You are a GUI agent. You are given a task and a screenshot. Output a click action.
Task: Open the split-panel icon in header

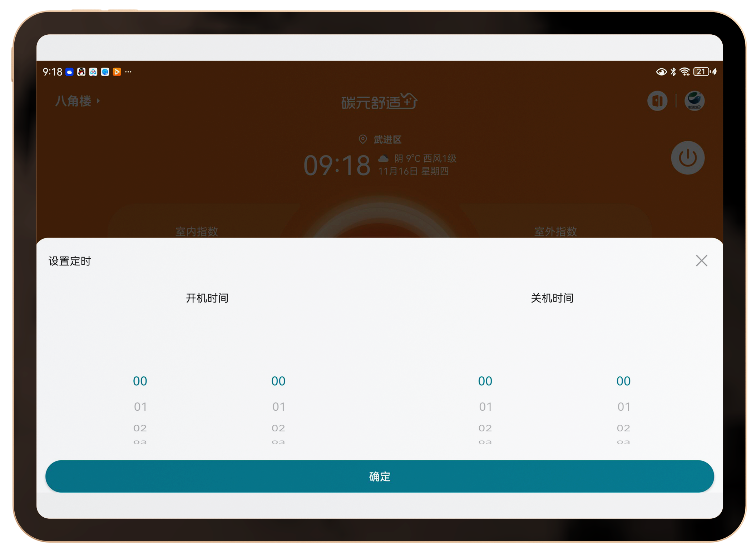click(657, 101)
